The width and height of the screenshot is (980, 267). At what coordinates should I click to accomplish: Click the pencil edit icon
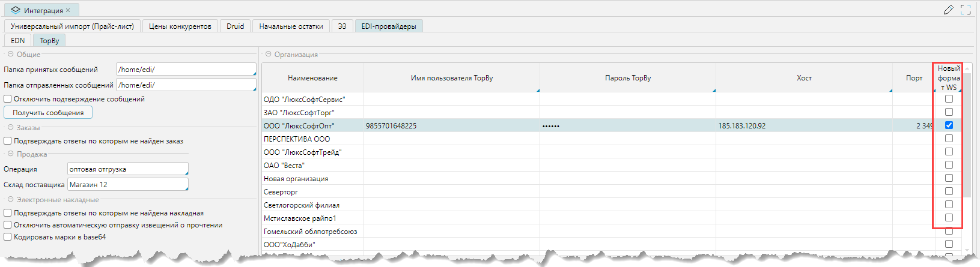[x=949, y=10]
